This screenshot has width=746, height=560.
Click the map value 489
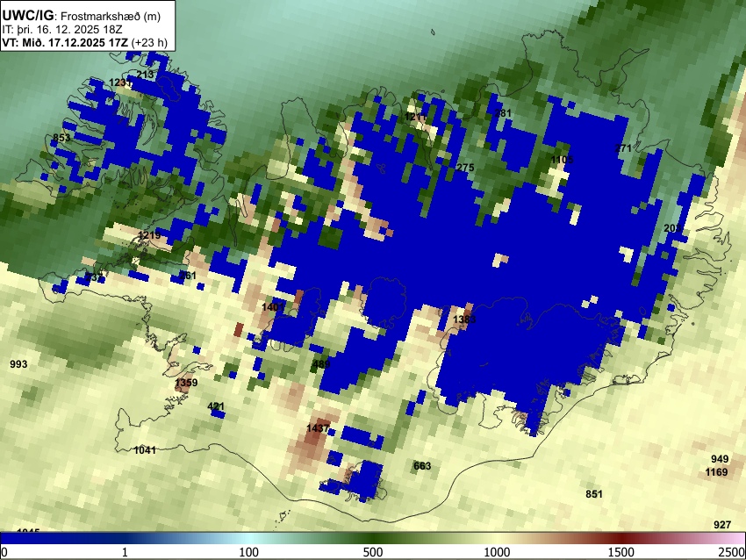point(321,364)
